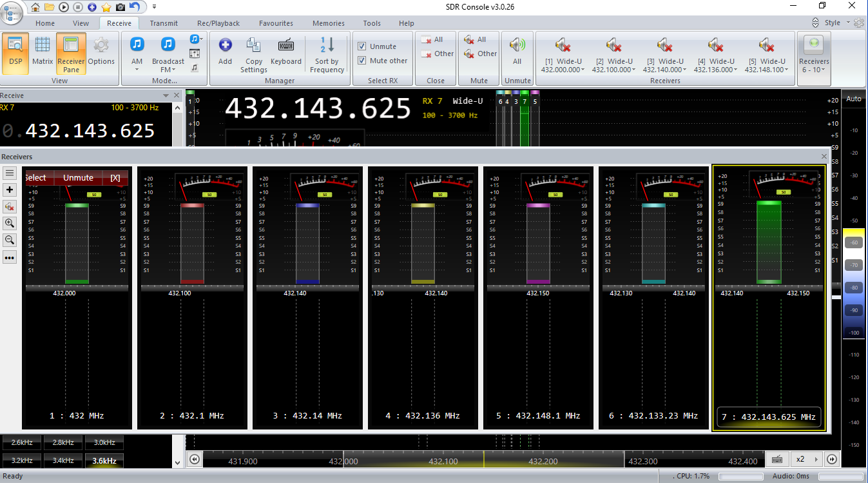Uncheck the Unmute checkbox
The width and height of the screenshot is (868, 483).
[362, 46]
